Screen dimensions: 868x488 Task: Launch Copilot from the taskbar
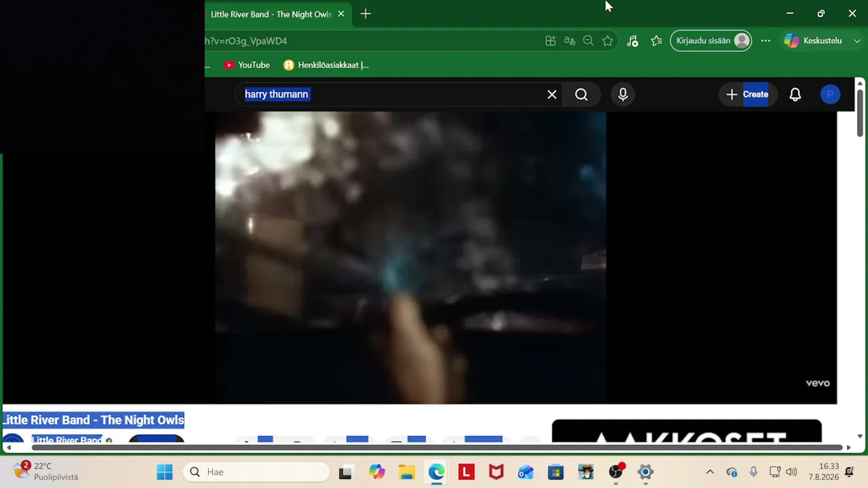377,472
